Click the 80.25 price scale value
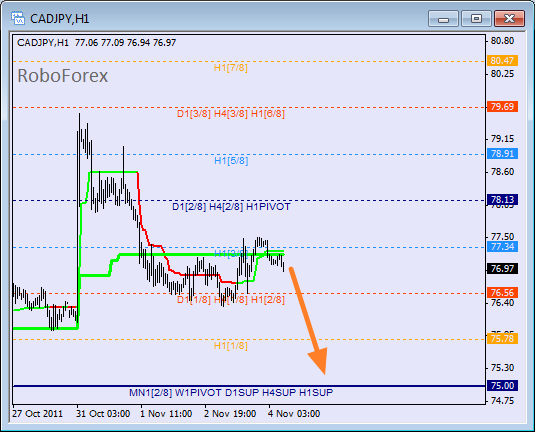The width and height of the screenshot is (535, 432). 502,73
